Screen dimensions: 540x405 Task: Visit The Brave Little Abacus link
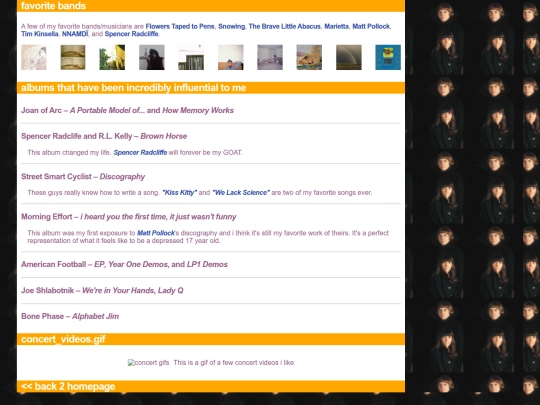coord(284,27)
